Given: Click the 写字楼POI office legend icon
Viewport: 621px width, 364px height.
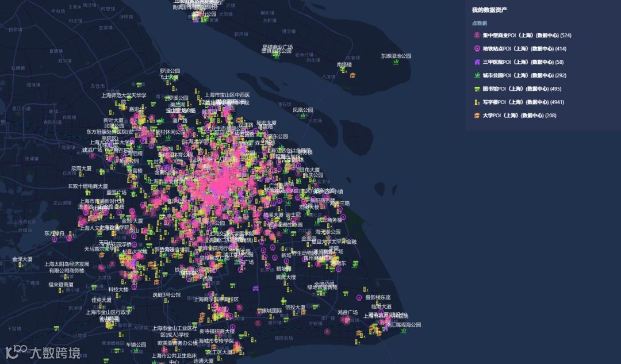Looking at the screenshot, I should [477, 102].
